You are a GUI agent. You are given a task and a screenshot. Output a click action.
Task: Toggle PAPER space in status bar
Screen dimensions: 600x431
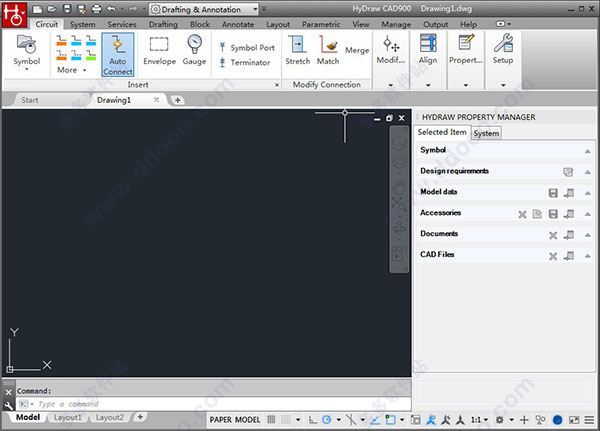220,420
